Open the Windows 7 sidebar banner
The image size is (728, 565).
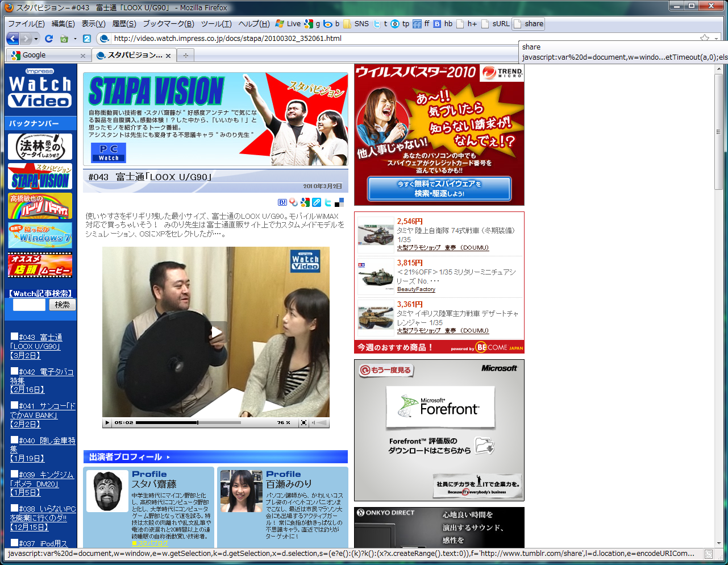[x=40, y=235]
